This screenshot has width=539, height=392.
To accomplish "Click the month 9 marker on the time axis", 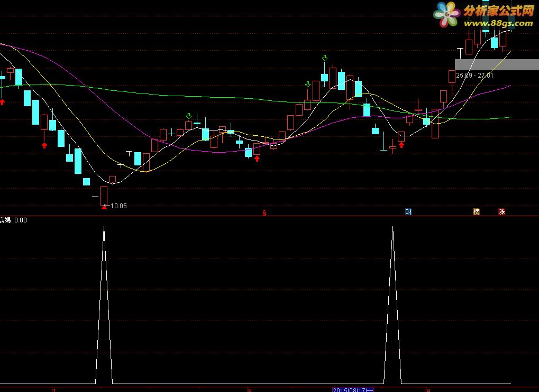I will point(428,390).
